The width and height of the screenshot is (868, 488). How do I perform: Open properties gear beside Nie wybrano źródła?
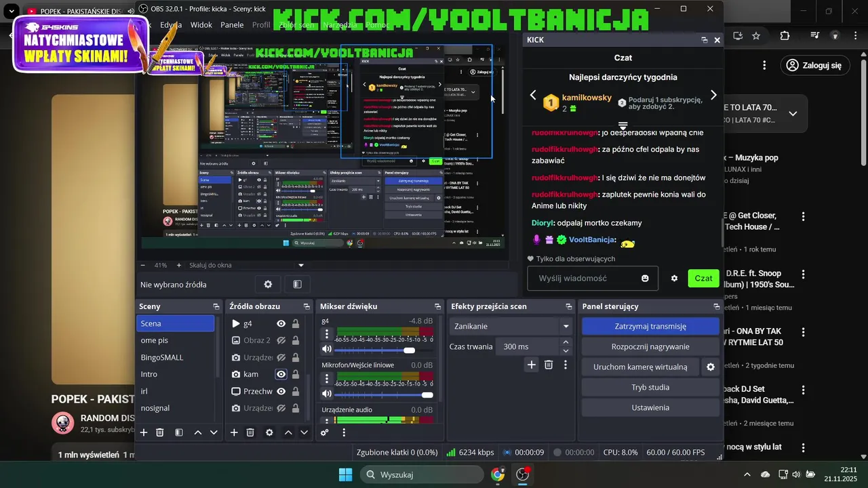pyautogui.click(x=268, y=285)
